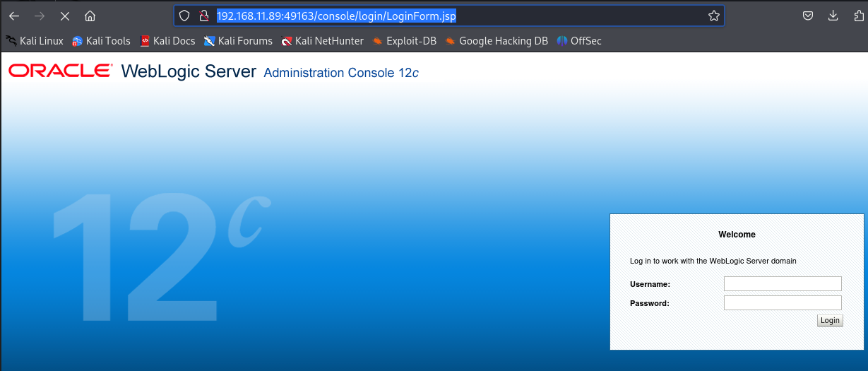
Task: Open the Kali Tools bookmark
Action: pyautogui.click(x=102, y=41)
